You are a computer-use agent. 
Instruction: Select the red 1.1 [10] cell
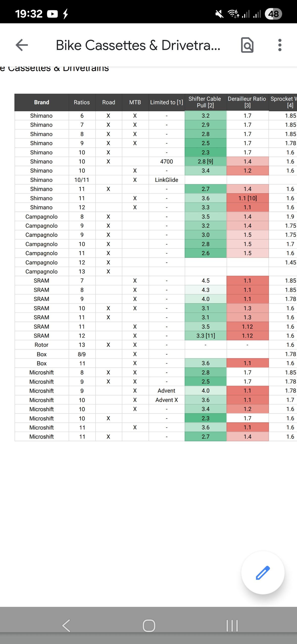247,198
